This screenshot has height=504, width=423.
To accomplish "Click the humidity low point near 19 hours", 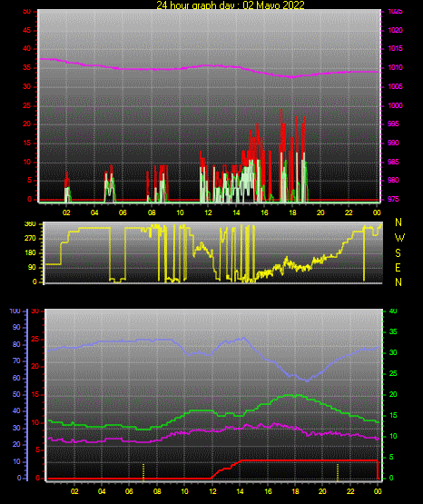I will tap(308, 380).
